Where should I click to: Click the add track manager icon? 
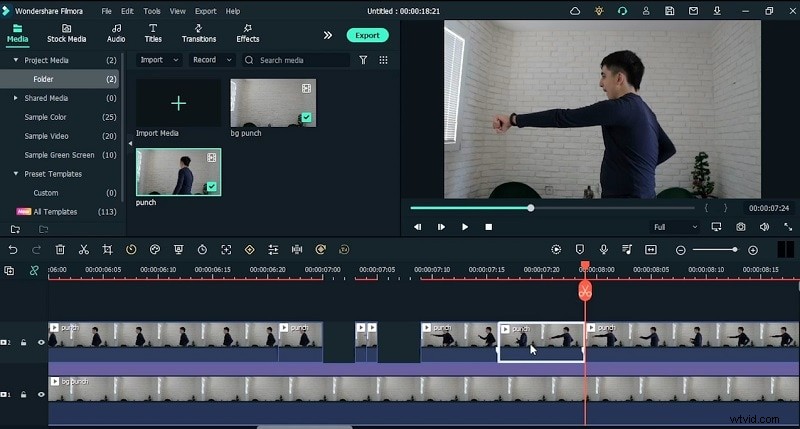click(x=9, y=270)
